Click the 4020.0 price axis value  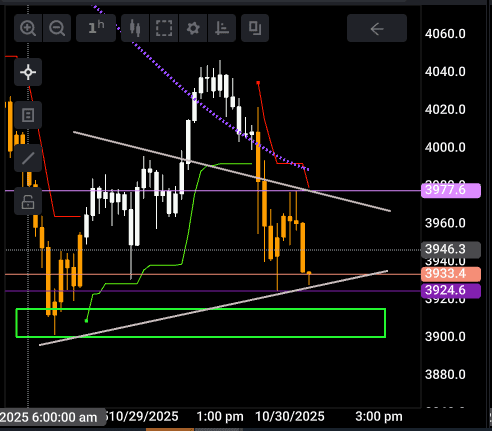coord(445,110)
